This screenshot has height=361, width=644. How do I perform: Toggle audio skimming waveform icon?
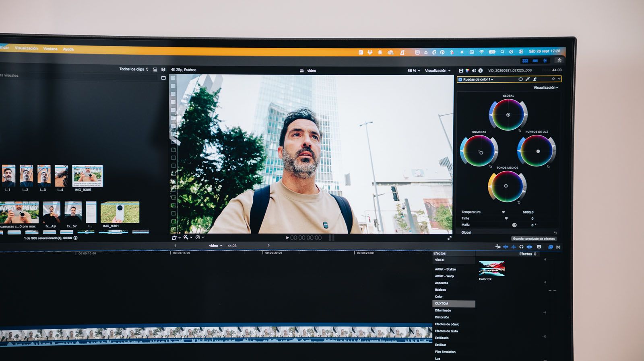(513, 247)
